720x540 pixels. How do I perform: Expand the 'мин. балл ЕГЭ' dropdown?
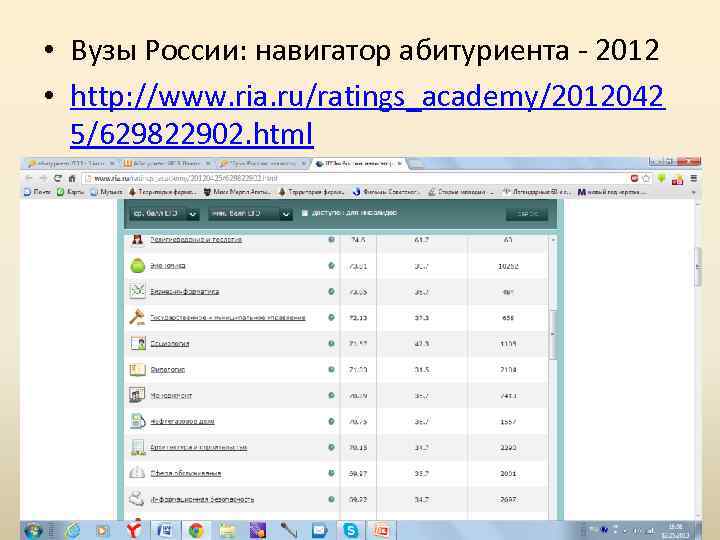pyautogui.click(x=250, y=214)
